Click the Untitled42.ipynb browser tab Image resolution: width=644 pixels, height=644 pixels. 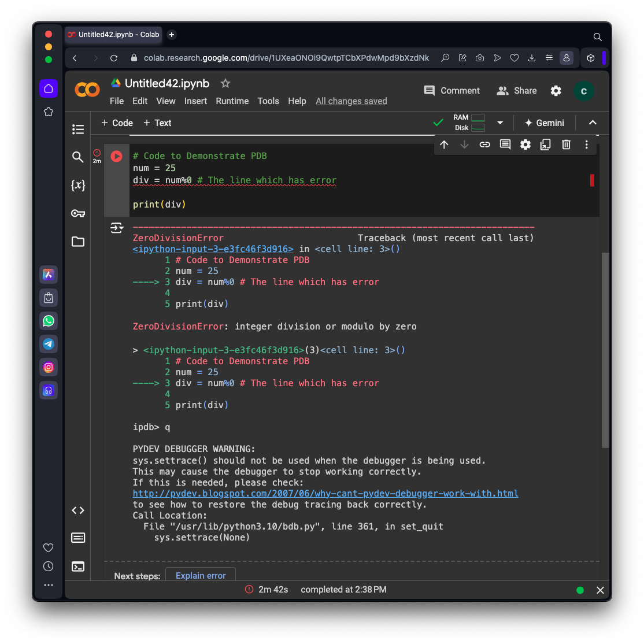coord(114,35)
